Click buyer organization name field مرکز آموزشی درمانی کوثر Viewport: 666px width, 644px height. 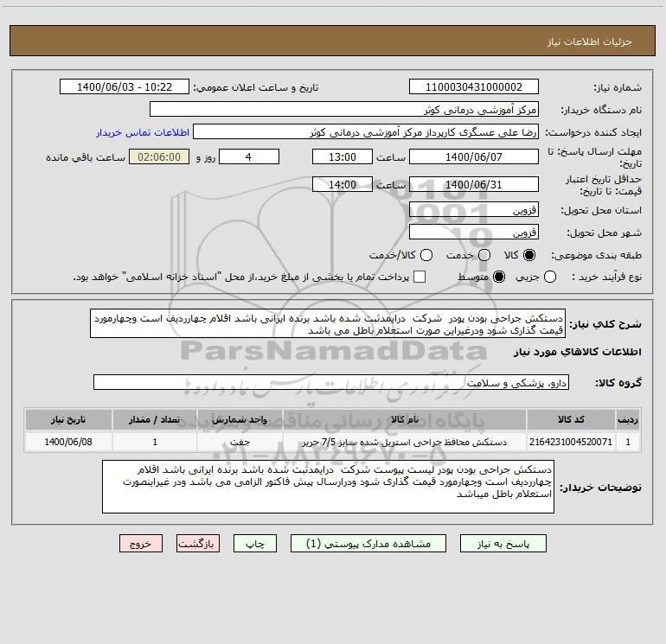click(x=344, y=109)
